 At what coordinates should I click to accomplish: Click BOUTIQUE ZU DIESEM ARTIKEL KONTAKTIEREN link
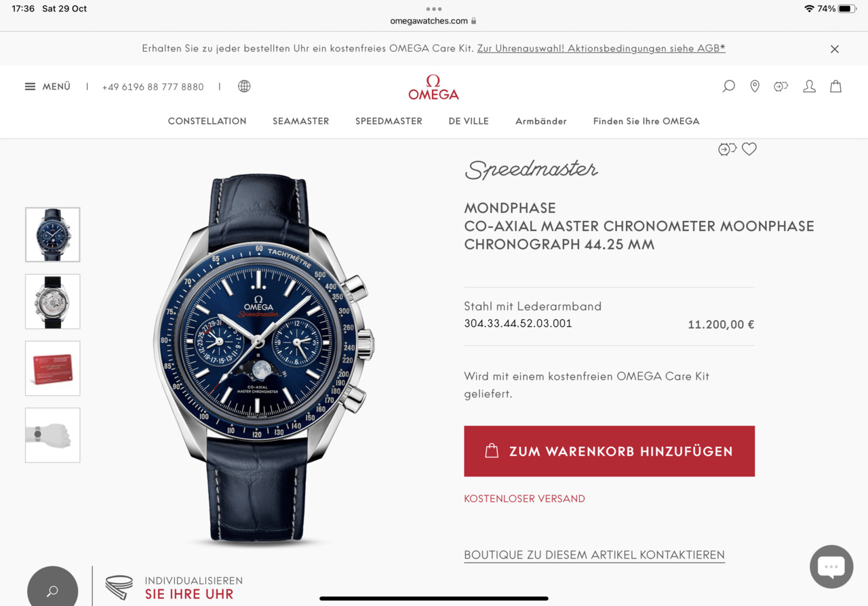594,554
